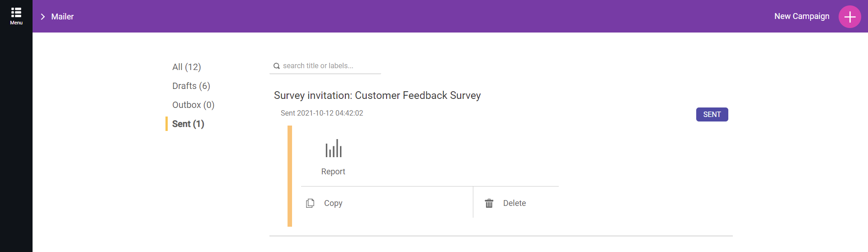Expand the breadcrumb chevron beside Mailer
868x252 pixels.
tap(43, 17)
